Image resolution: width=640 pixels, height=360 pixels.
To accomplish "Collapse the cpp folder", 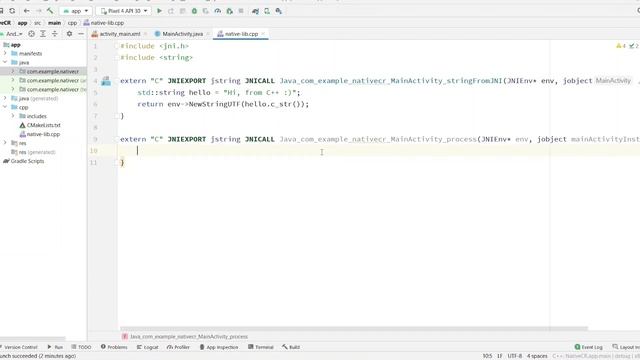I will pyautogui.click(x=5, y=107).
